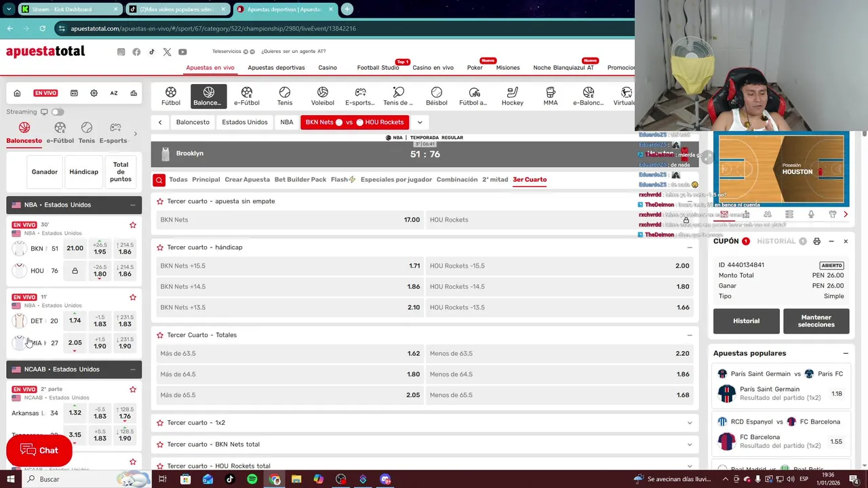Screen dimensions: 868x488
Task: Click the 'Estados Unidos' breadcrumb
Action: click(245, 122)
